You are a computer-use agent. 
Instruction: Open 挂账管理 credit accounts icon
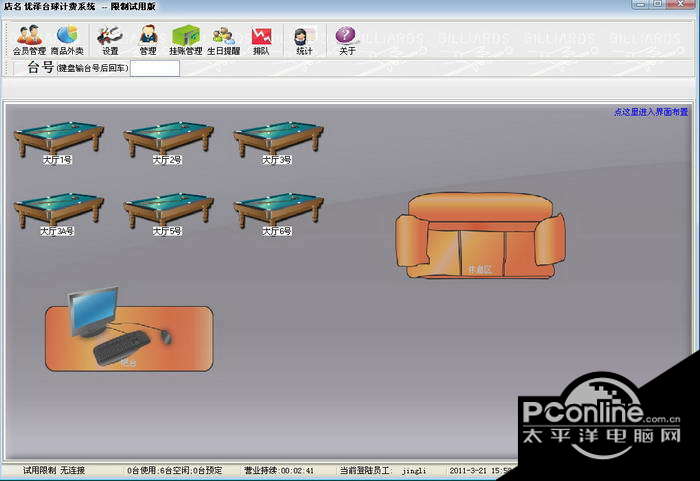click(186, 40)
